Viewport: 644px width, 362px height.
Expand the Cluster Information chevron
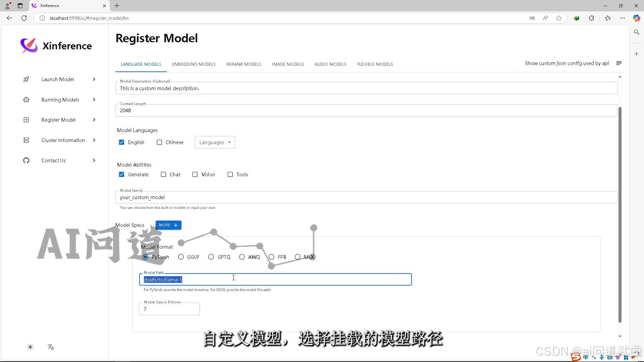[x=94, y=140]
